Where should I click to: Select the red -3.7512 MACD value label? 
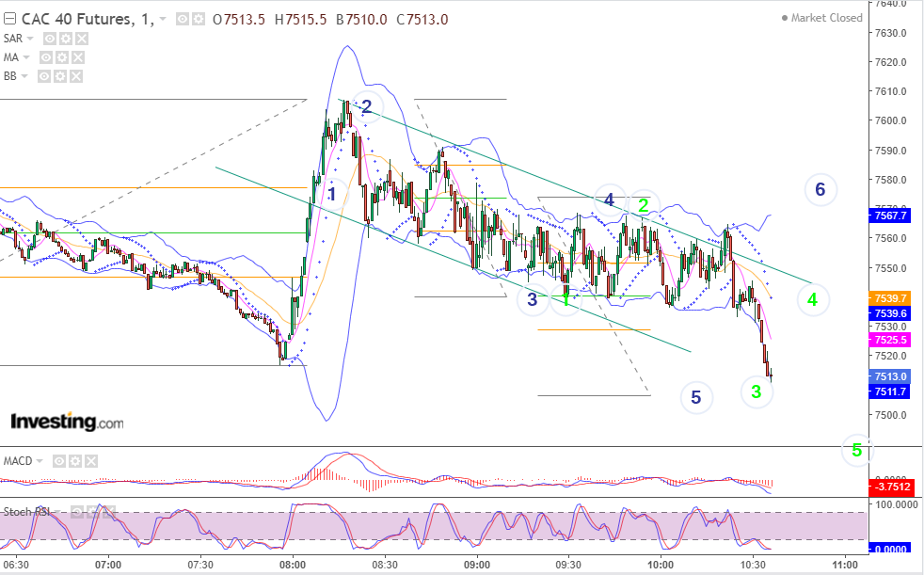892,487
